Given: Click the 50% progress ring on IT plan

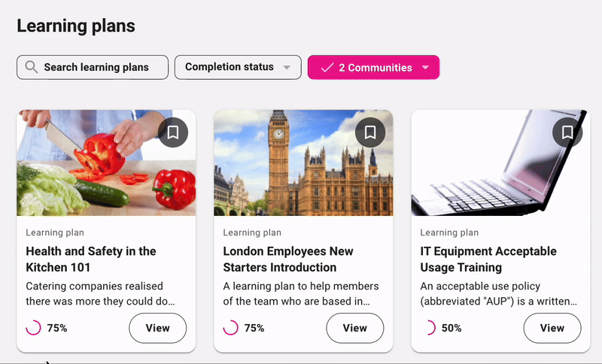Looking at the screenshot, I should point(428,328).
